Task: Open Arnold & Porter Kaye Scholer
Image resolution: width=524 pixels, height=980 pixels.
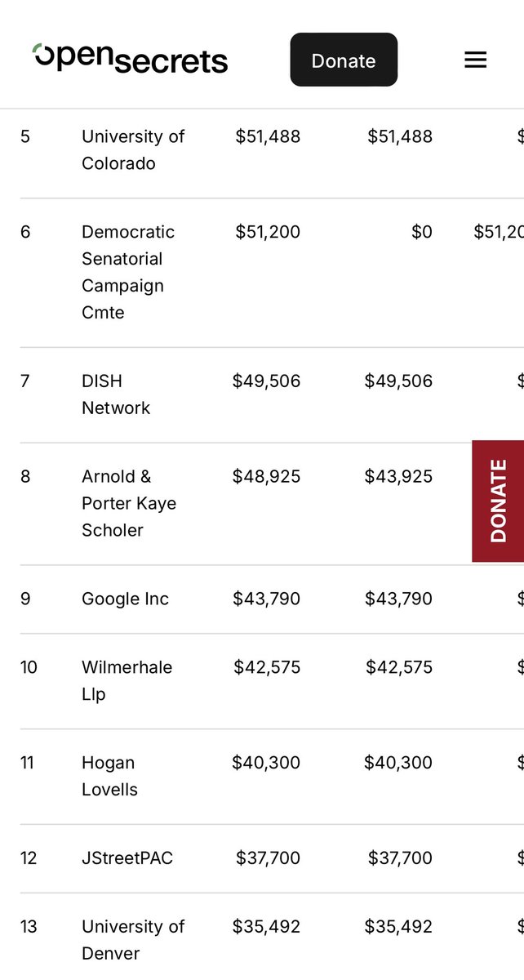Action: 129,503
